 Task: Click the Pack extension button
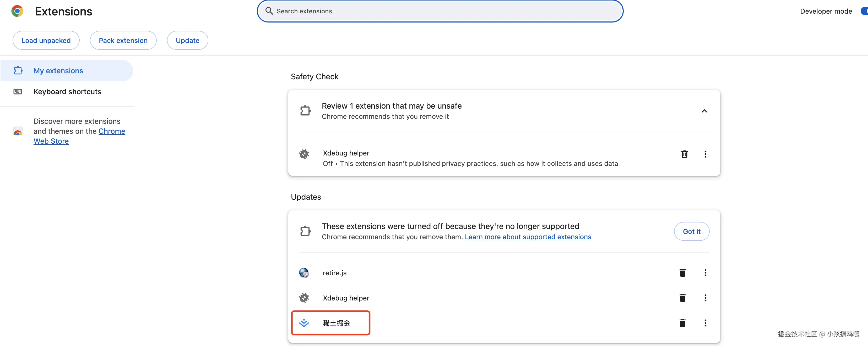pyautogui.click(x=123, y=40)
